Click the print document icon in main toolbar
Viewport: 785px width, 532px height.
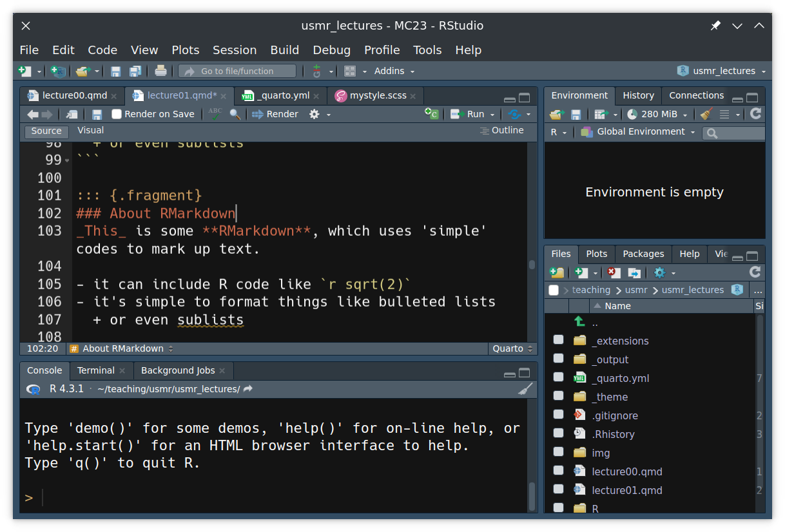[160, 71]
